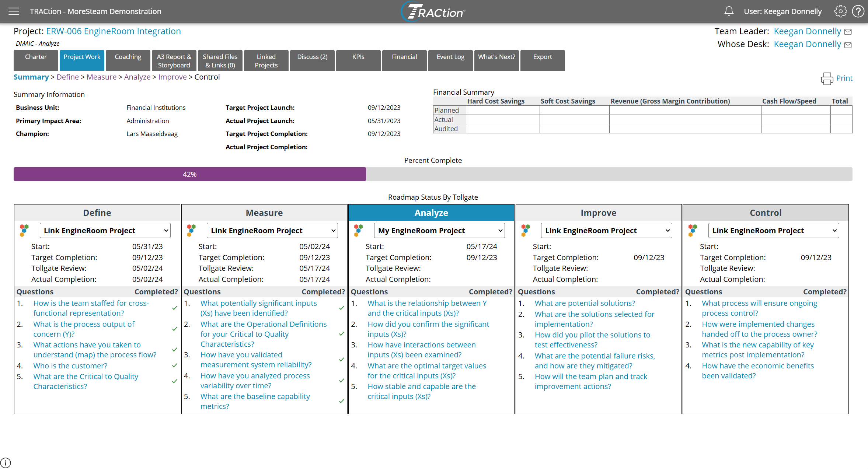Viewport: 868px width, 469px height.
Task: Open the hamburger menu icon
Action: click(x=14, y=11)
